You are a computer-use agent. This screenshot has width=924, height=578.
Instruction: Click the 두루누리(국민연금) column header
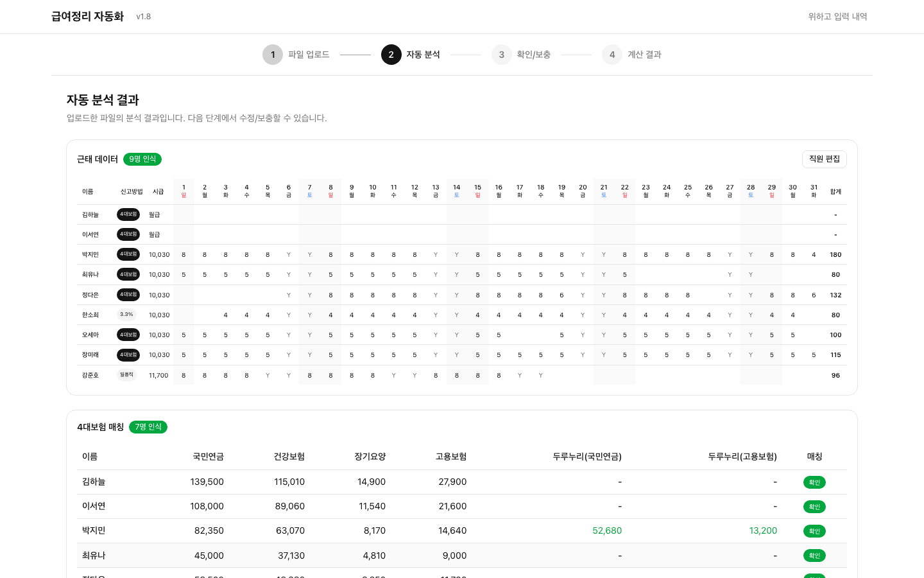[x=587, y=457]
